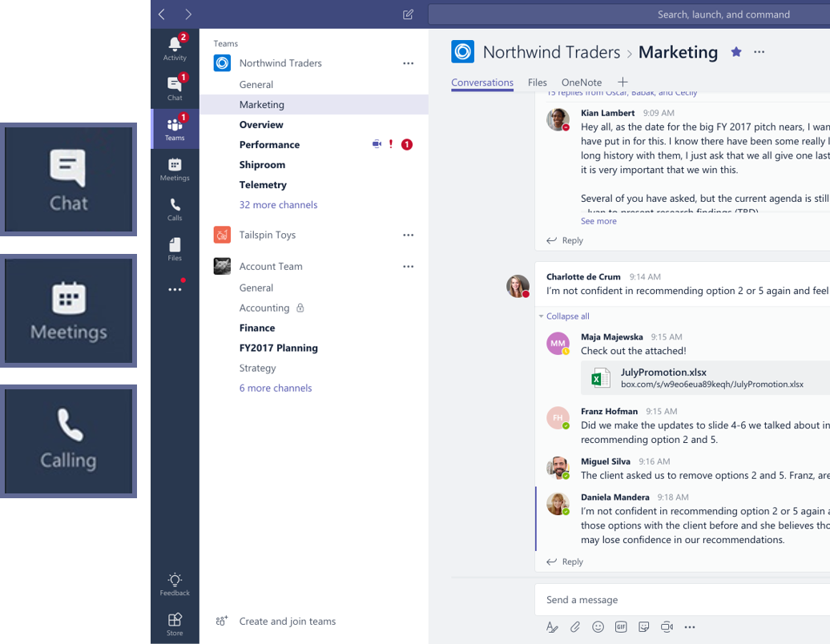Show 32 more channels
The height and width of the screenshot is (644, 830).
279,205
